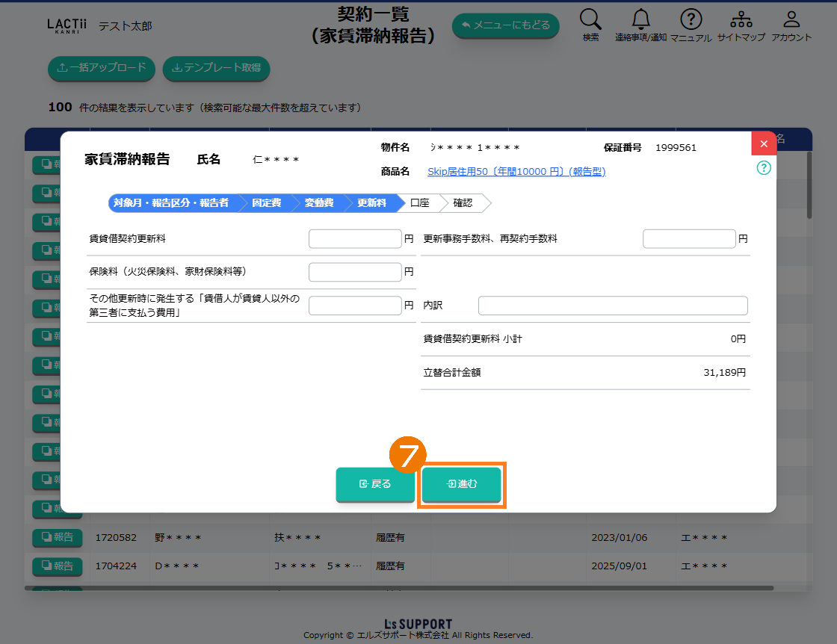Open the manual help icon

tap(691, 20)
